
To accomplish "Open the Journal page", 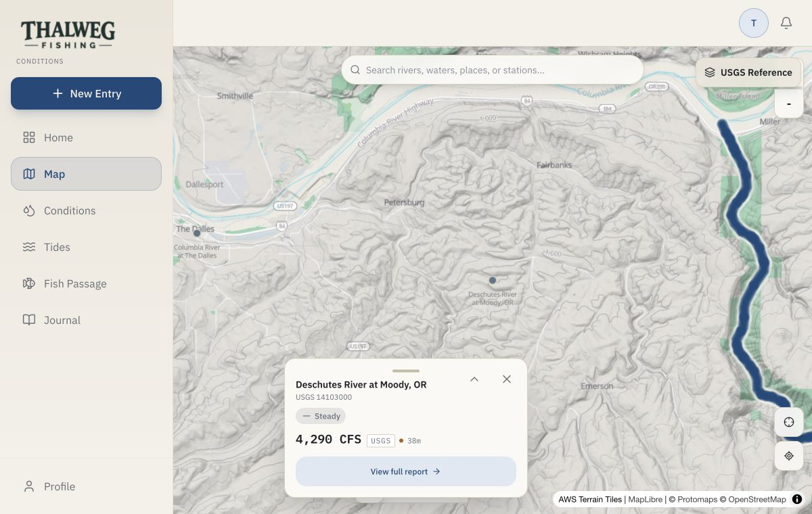I will coord(86,320).
